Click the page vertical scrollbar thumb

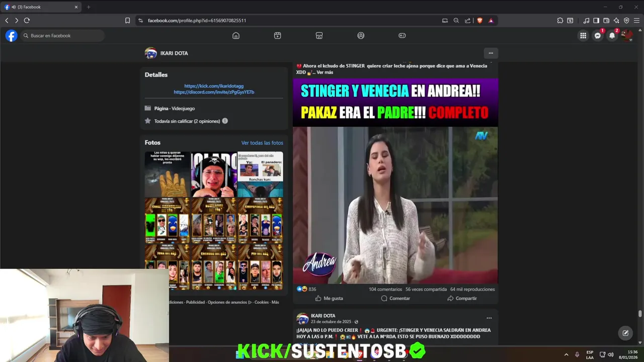pos(640,314)
